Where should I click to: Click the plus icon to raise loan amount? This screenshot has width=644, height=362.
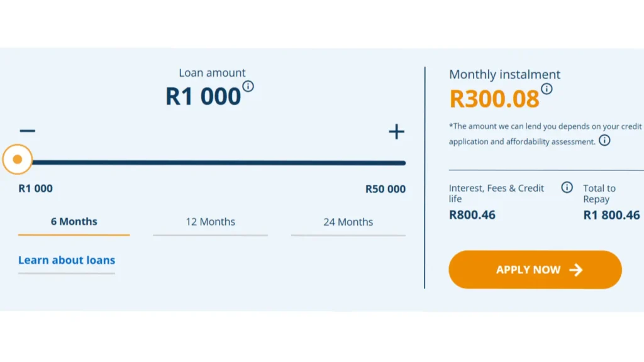tap(396, 132)
